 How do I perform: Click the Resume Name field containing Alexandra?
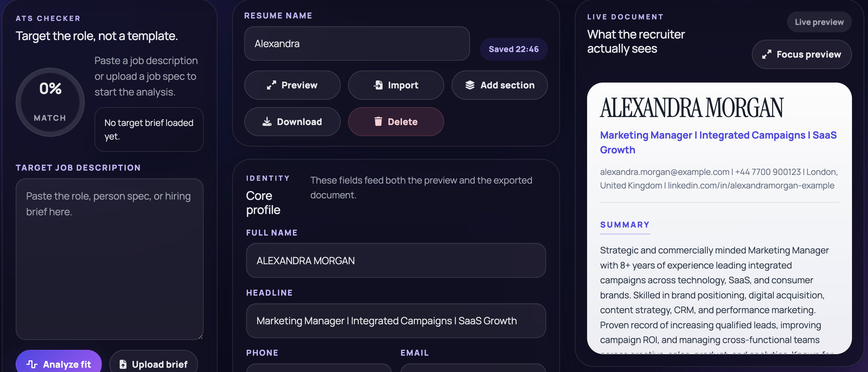(357, 44)
